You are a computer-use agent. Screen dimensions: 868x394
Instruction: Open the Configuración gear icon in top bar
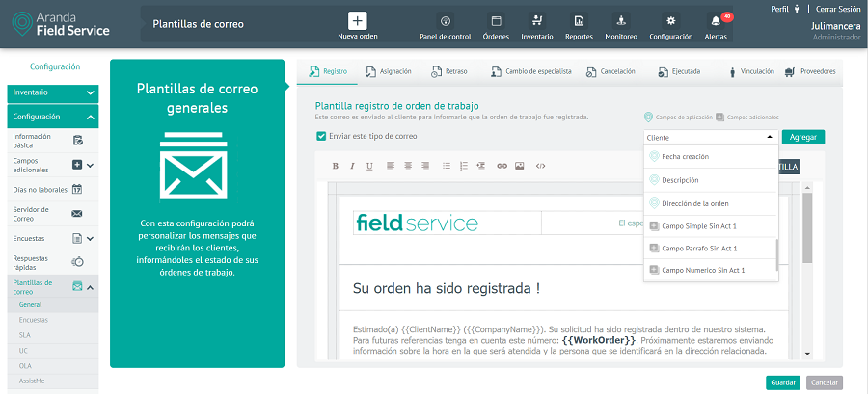[671, 21]
